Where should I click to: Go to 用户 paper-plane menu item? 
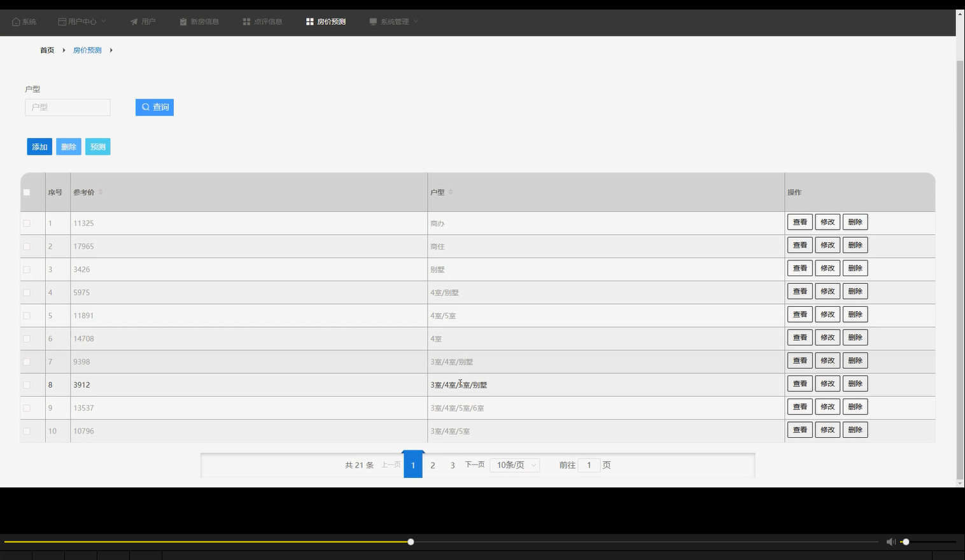point(143,22)
